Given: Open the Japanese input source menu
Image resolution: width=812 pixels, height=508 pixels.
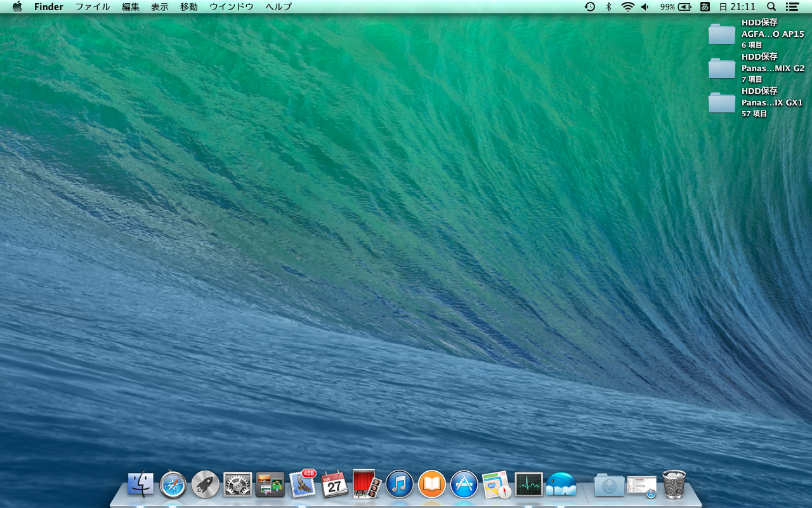Looking at the screenshot, I should click(x=705, y=7).
